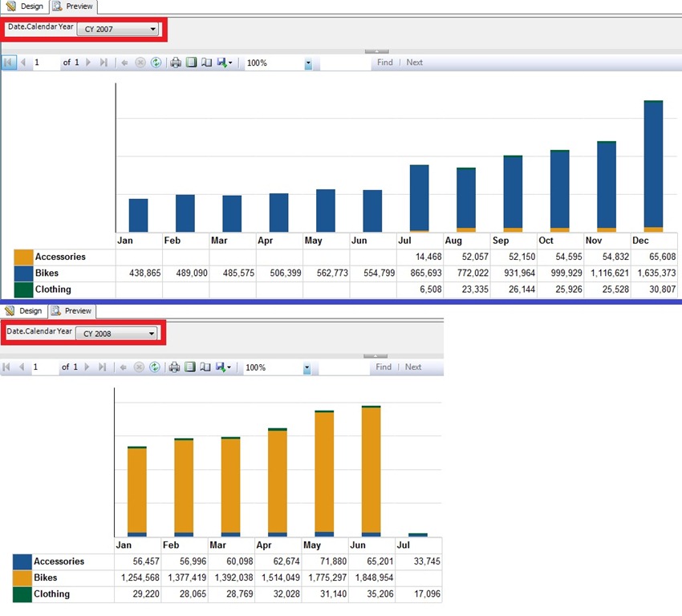Open the CY 2007 calendar year dropdown
The width and height of the screenshot is (682, 616).
[x=118, y=29]
